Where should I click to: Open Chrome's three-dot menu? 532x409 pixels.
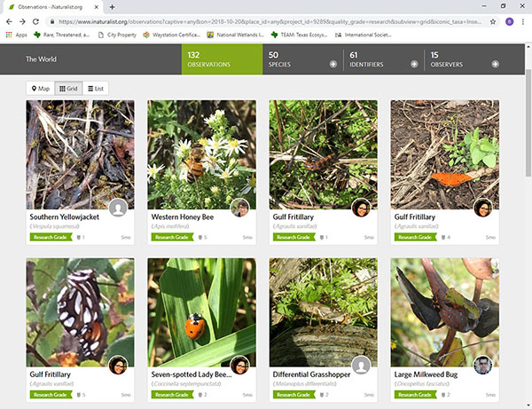click(522, 20)
